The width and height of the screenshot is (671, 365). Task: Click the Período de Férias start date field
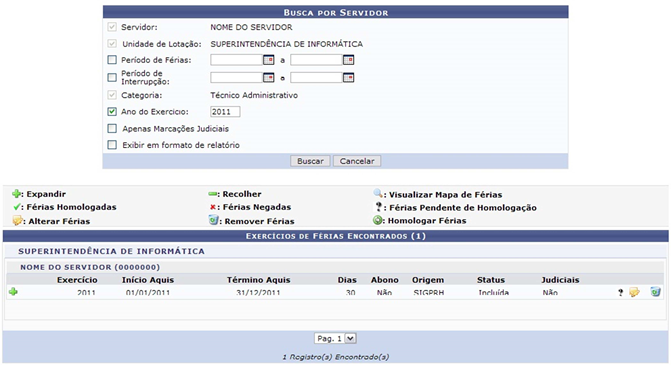click(236, 60)
